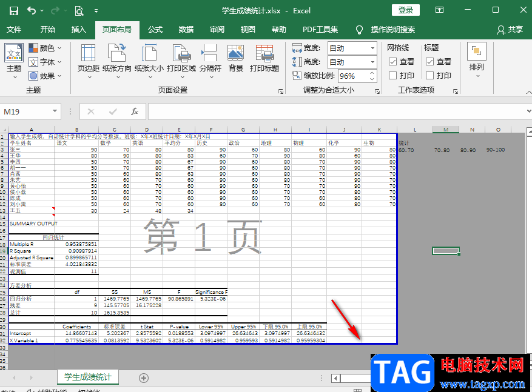Open the Print Area (打印区域) menu
The width and height of the screenshot is (532, 392).
point(181,61)
